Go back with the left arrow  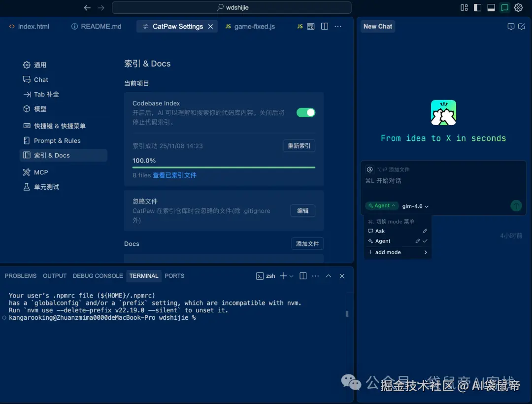pos(87,7)
